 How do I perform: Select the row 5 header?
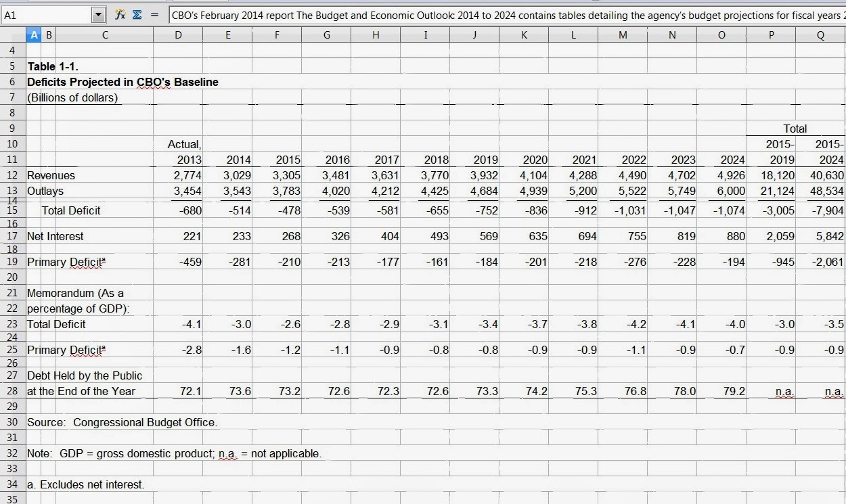click(13, 66)
